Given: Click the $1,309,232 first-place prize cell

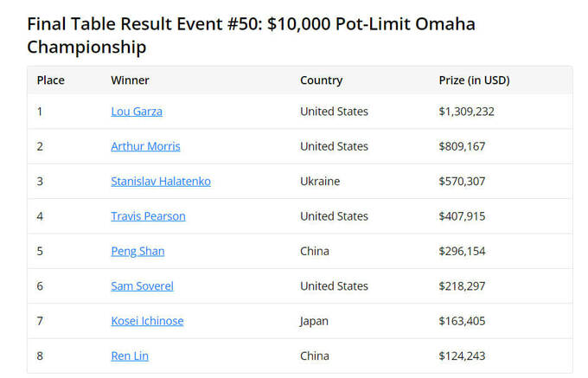Looking at the screenshot, I should point(466,112).
